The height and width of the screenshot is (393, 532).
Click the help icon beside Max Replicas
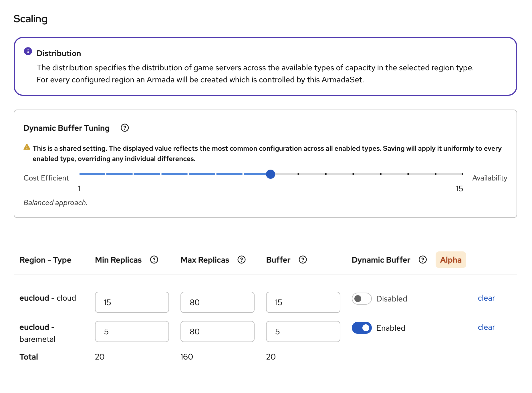click(241, 260)
